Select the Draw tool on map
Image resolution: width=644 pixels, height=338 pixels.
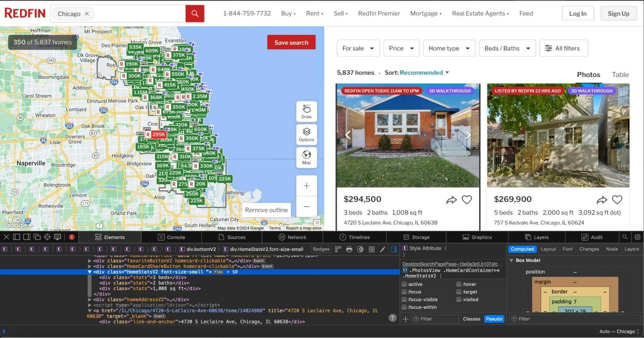point(307,112)
